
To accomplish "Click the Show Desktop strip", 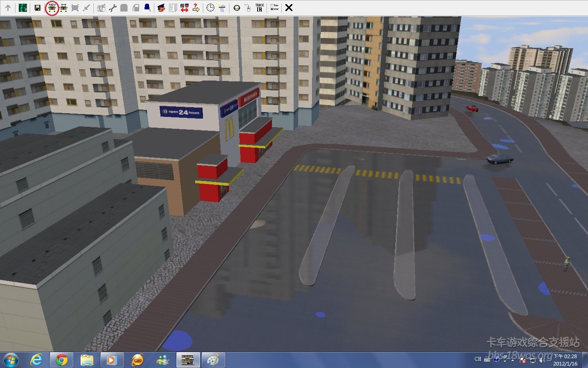I will [x=585, y=360].
